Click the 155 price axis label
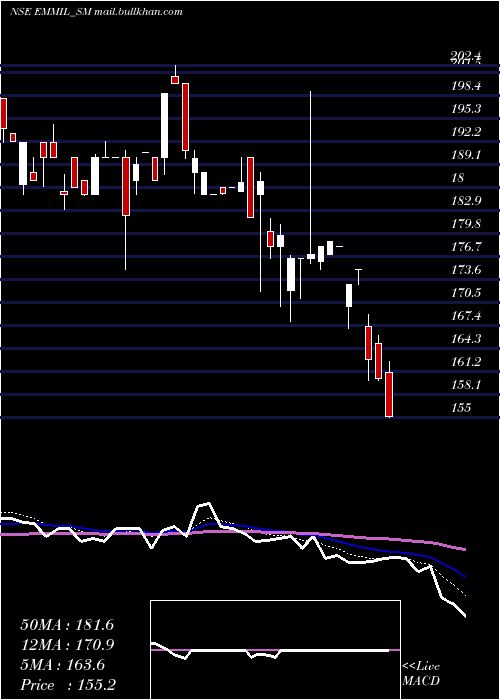The height and width of the screenshot is (700, 500). 460,408
